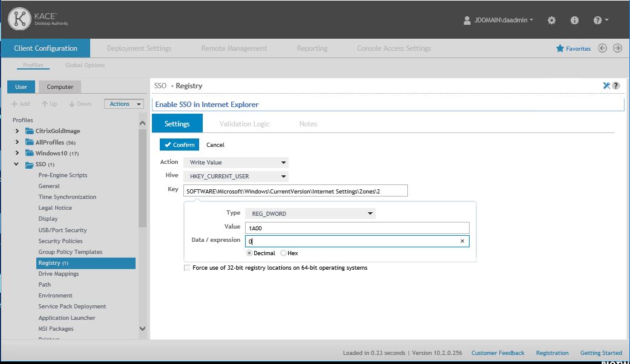Click the Registry panel help icon
This screenshot has height=364, width=630.
[616, 85]
